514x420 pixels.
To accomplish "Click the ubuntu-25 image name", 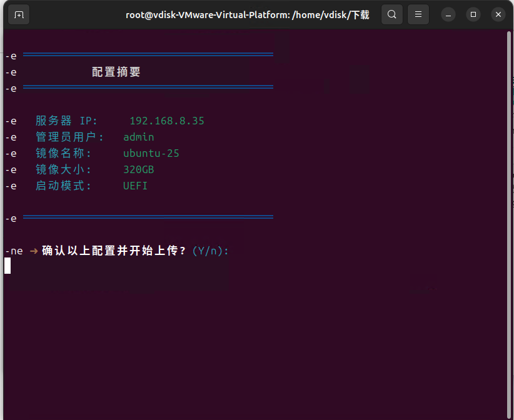I will tap(151, 153).
